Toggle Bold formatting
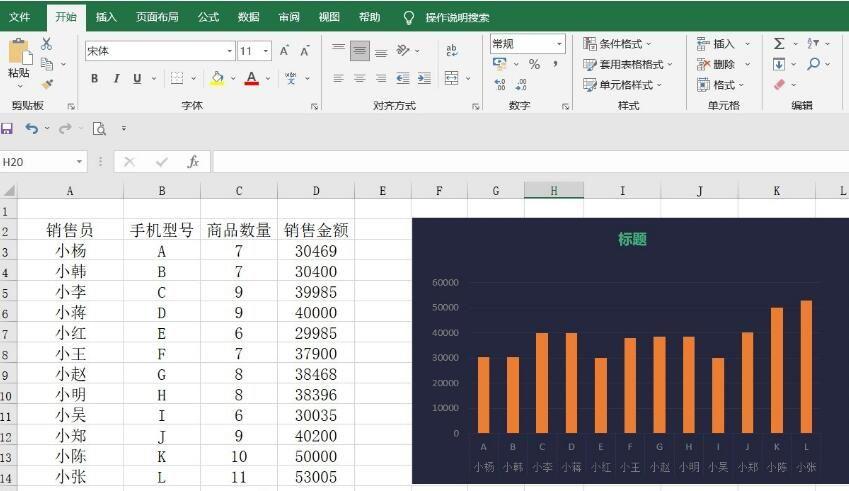Image resolution: width=849 pixels, height=491 pixels. (x=95, y=78)
